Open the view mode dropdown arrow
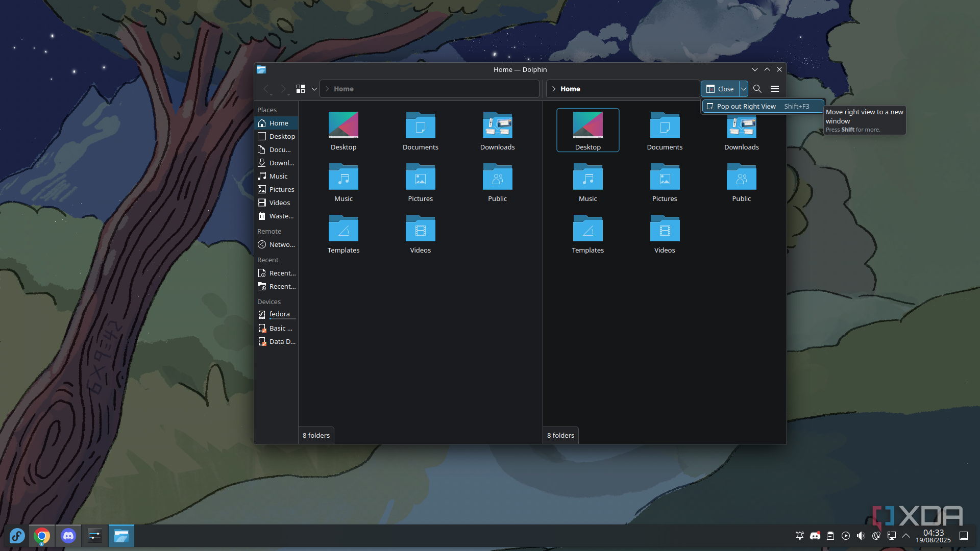The image size is (980, 551). pos(314,89)
